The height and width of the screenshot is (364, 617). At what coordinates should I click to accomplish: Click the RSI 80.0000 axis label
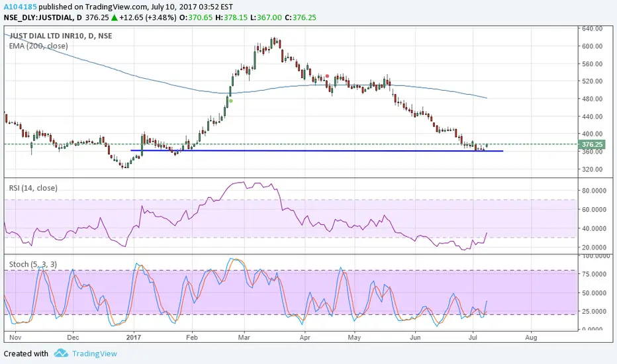(594, 191)
